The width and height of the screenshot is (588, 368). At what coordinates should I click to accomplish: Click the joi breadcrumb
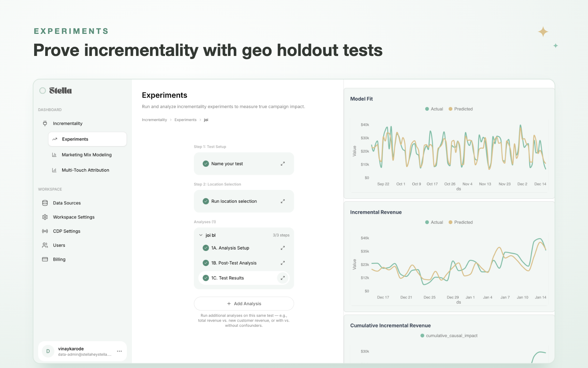[x=206, y=120]
